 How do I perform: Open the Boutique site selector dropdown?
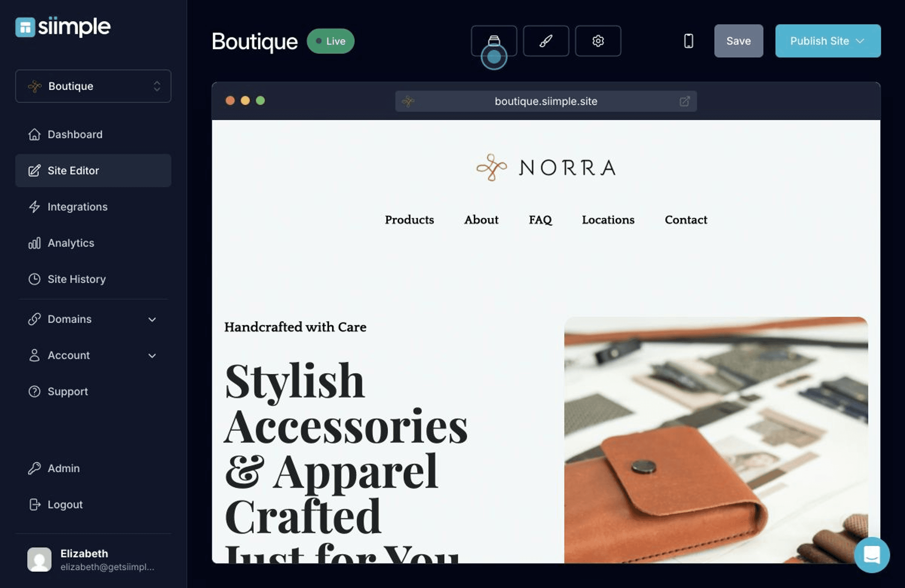coord(93,86)
